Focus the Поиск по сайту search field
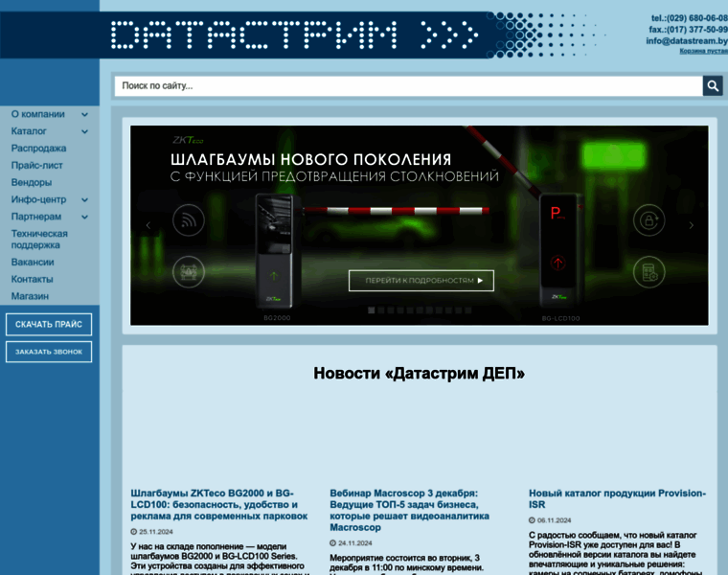Screen dimensions: 728x575 click(409, 86)
